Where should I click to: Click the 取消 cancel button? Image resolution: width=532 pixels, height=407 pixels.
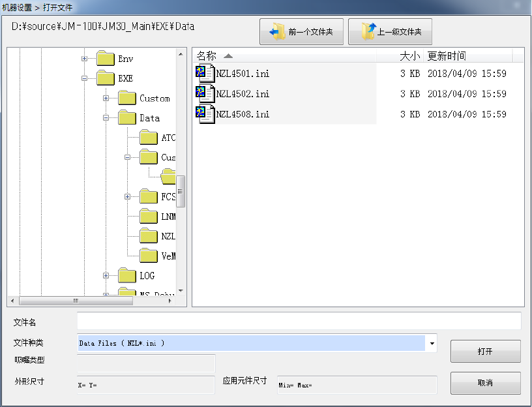[x=486, y=383]
